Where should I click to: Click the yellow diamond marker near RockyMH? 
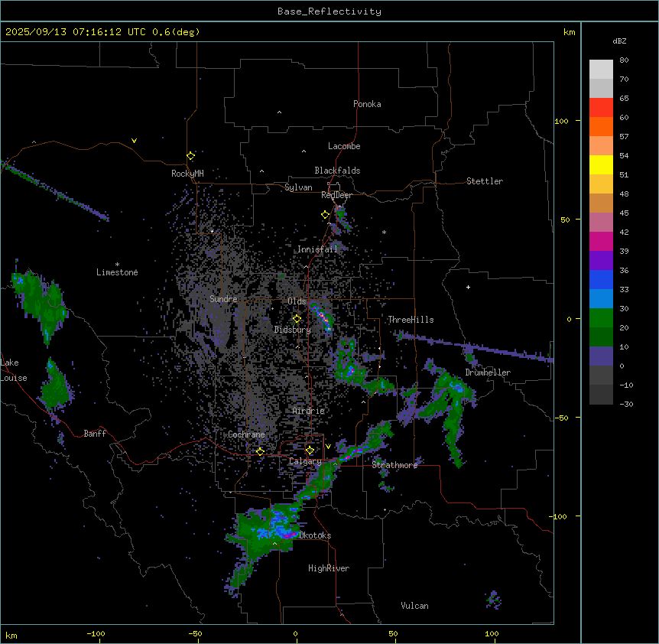click(x=191, y=156)
